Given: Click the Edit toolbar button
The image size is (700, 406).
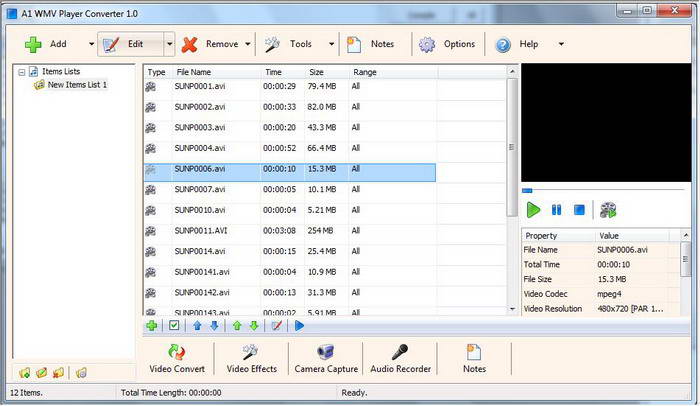Looking at the screenshot, I should coord(130,44).
